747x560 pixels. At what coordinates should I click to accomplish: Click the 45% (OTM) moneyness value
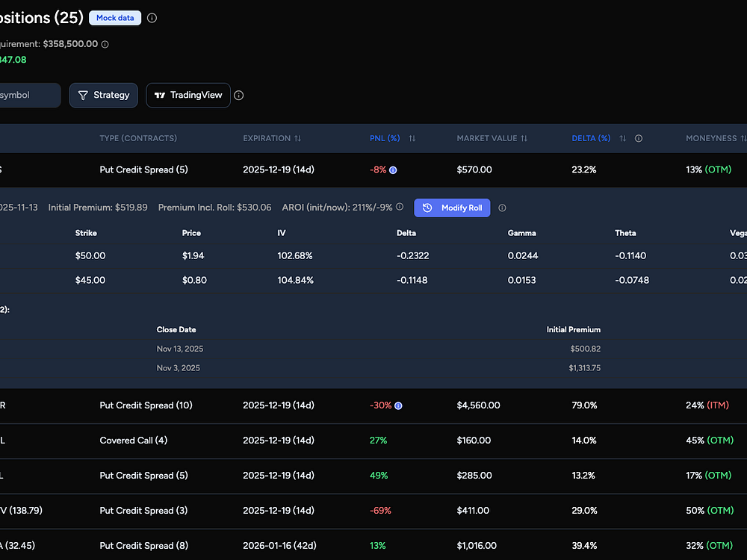(710, 441)
